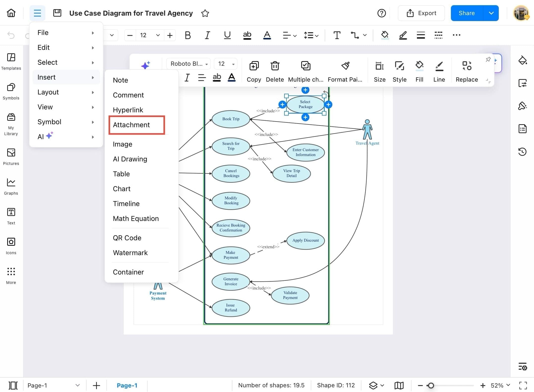Toggle underline formatting
Viewport: 534px width, 392px height.
(x=227, y=35)
